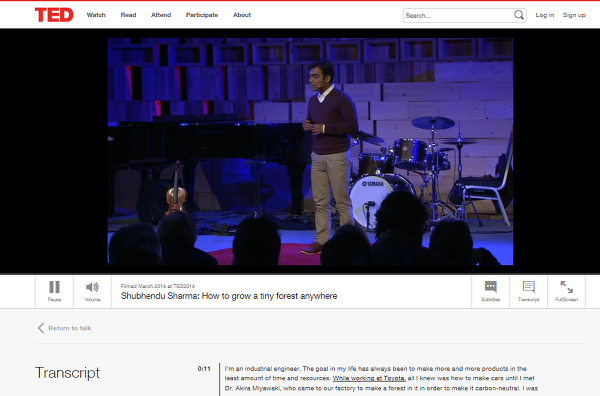Click the TED logo

[x=54, y=15]
